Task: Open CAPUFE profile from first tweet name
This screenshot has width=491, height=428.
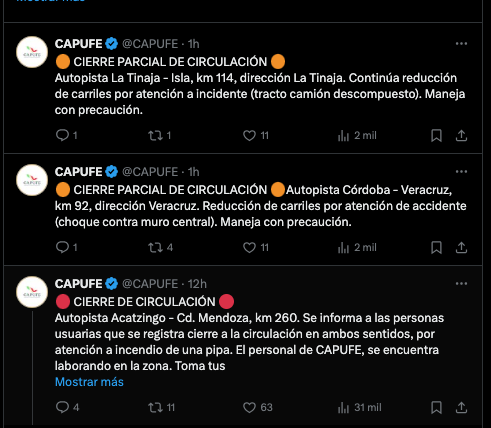Action: tap(78, 44)
